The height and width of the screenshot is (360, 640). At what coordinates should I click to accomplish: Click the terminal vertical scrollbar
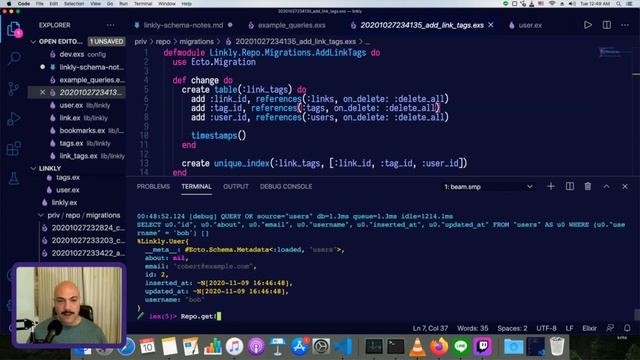click(x=637, y=314)
